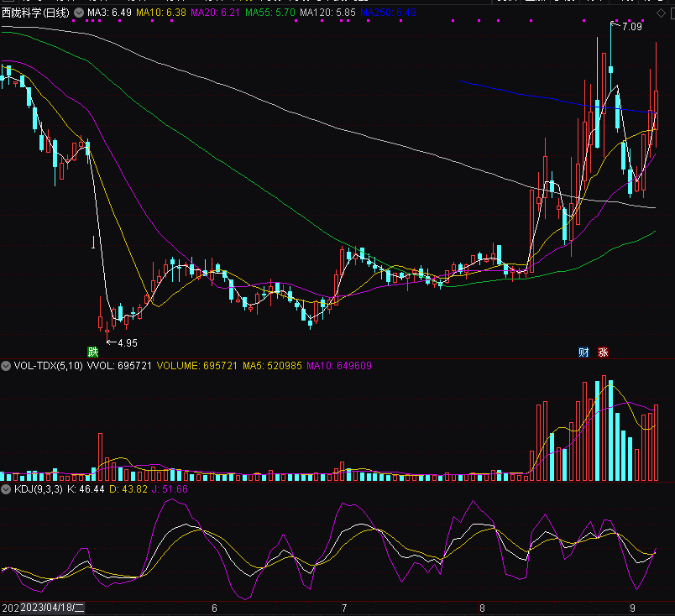Click the green 跌 marker icon
675x616 pixels.
pos(92,351)
